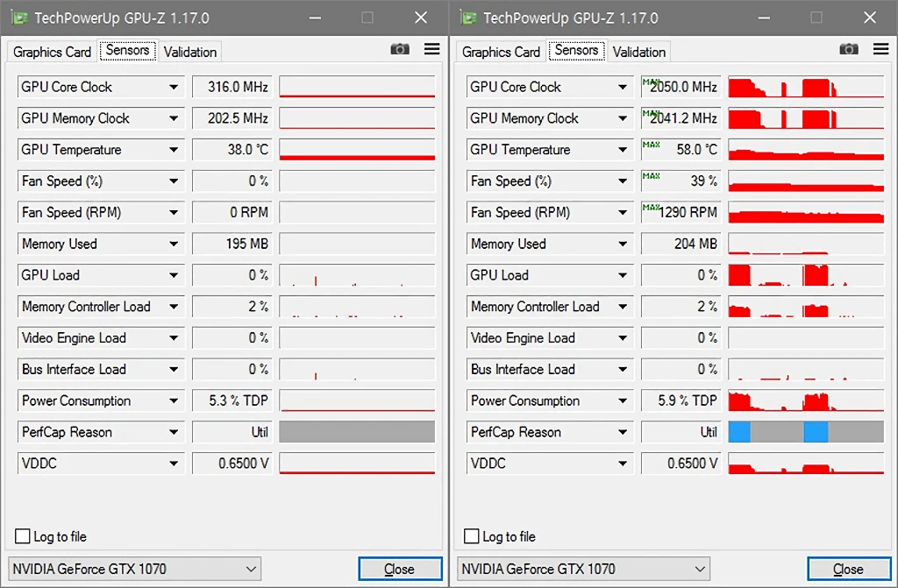Viewport: 898px width, 588px height.
Task: Open PerfCap Reason dropdown in left window
Action: point(173,432)
